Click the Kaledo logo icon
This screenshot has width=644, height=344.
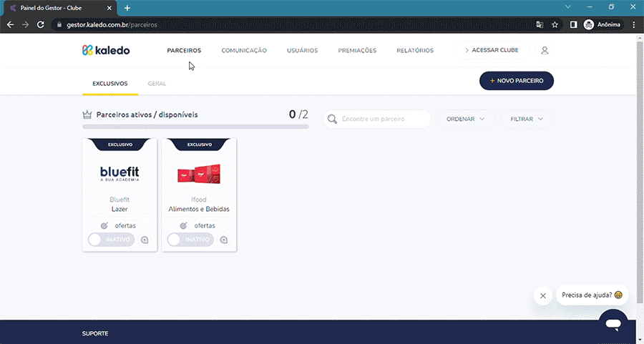click(88, 51)
